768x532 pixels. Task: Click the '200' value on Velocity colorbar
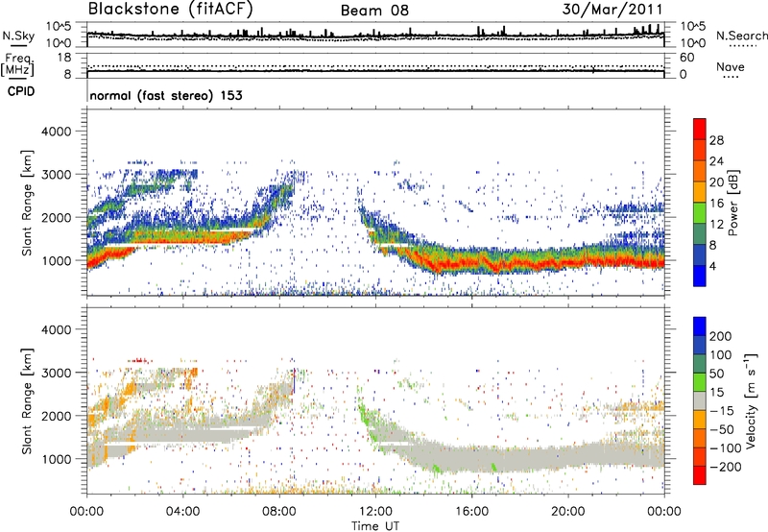pos(721,336)
